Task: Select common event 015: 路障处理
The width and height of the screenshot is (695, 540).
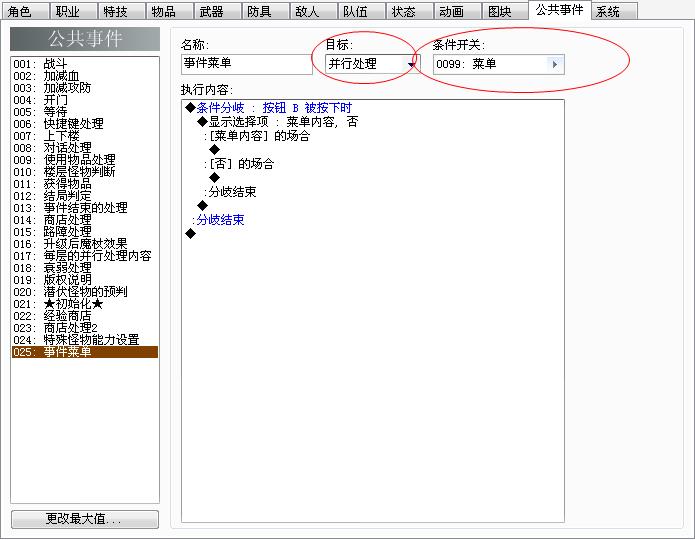Action: point(85,232)
